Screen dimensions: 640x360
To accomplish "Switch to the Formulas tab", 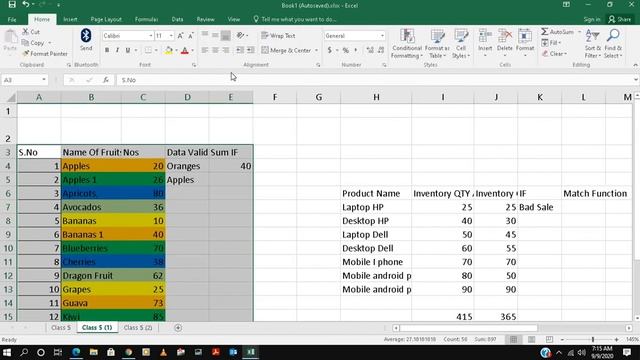I will click(146, 19).
